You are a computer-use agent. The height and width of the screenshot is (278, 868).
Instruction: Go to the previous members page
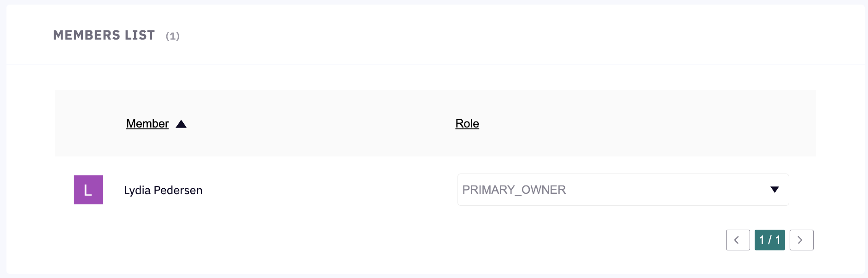click(x=738, y=240)
